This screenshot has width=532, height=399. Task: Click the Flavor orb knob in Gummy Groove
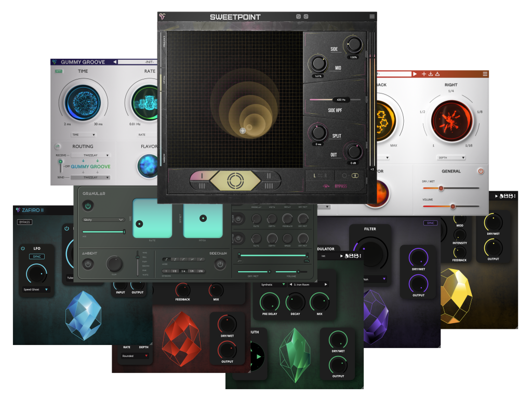149,166
